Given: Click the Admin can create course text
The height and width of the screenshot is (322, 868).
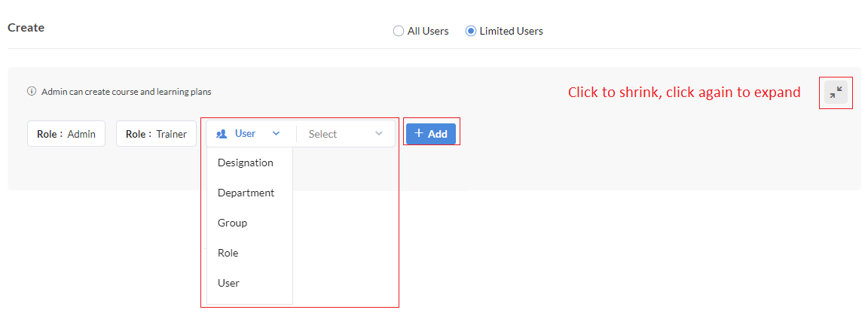Looking at the screenshot, I should pyautogui.click(x=127, y=92).
